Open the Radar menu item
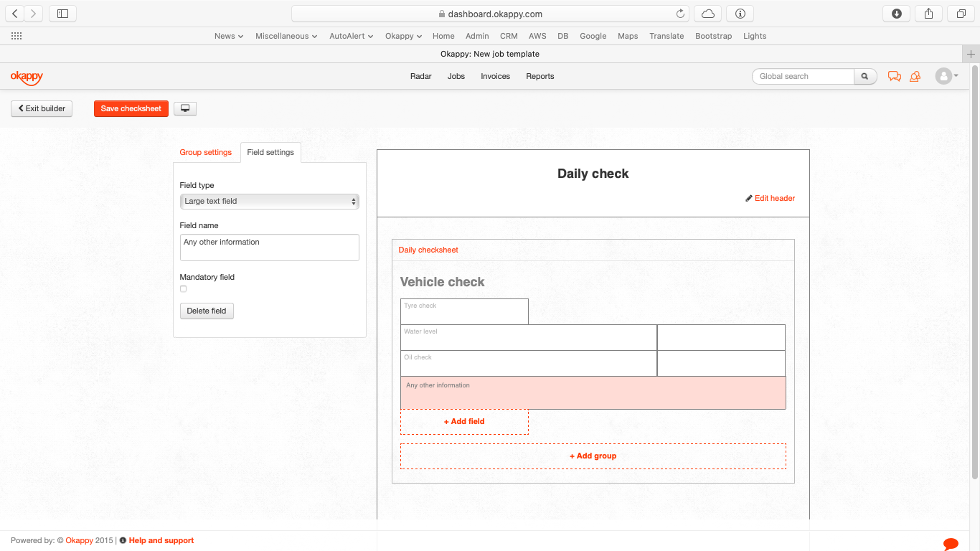Screen dimensions: 980x551 [421, 76]
